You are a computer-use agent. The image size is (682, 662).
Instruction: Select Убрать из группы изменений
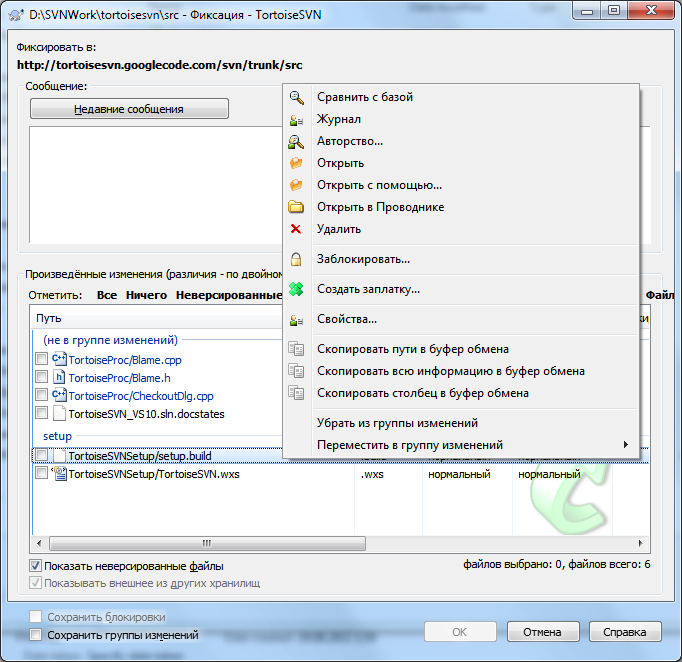(x=461, y=423)
